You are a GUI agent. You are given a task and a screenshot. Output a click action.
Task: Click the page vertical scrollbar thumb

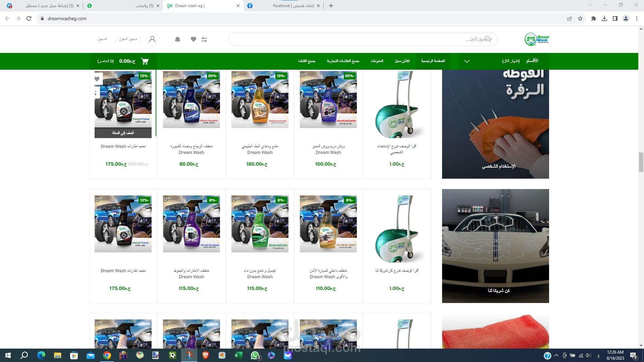[x=641, y=162]
